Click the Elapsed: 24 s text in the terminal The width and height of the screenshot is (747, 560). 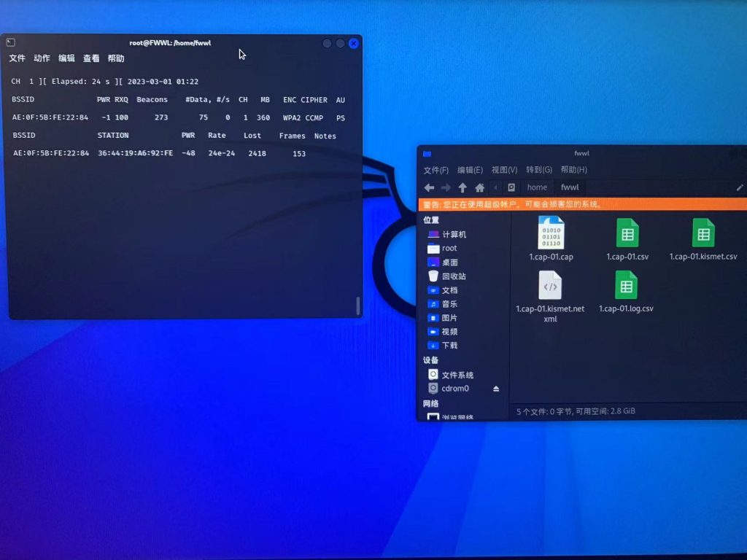[x=80, y=82]
